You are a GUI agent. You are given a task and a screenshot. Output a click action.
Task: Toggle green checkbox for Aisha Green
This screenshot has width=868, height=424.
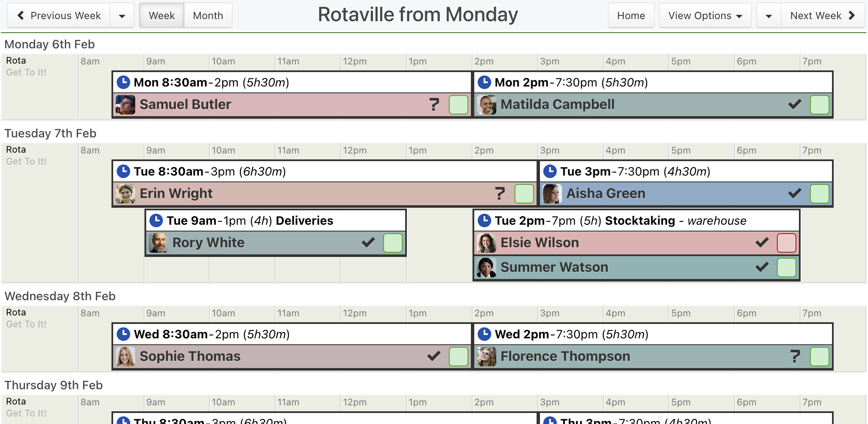[x=819, y=194]
